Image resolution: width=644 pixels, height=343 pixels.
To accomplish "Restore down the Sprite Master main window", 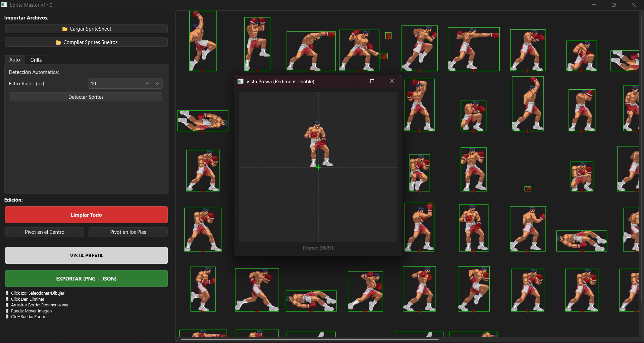I will pos(614,5).
